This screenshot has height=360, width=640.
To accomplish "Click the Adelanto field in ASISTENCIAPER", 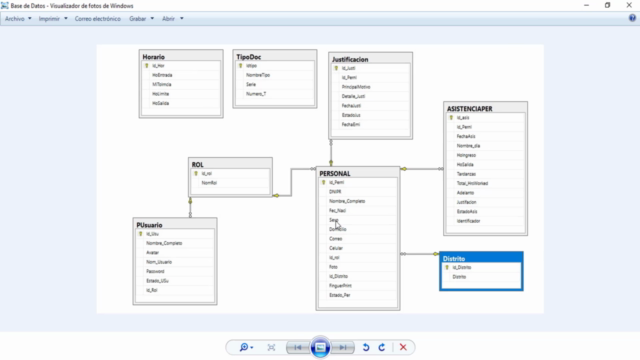I will click(x=465, y=193).
